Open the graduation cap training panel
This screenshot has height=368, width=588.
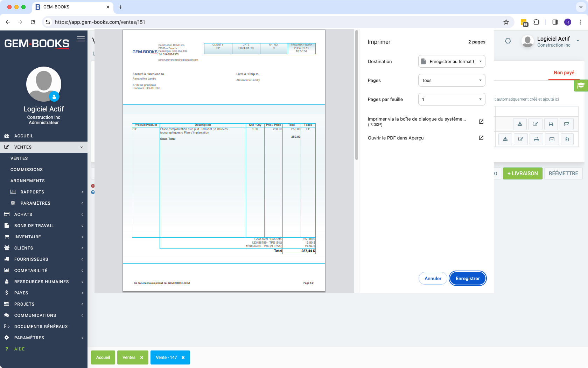(581, 85)
